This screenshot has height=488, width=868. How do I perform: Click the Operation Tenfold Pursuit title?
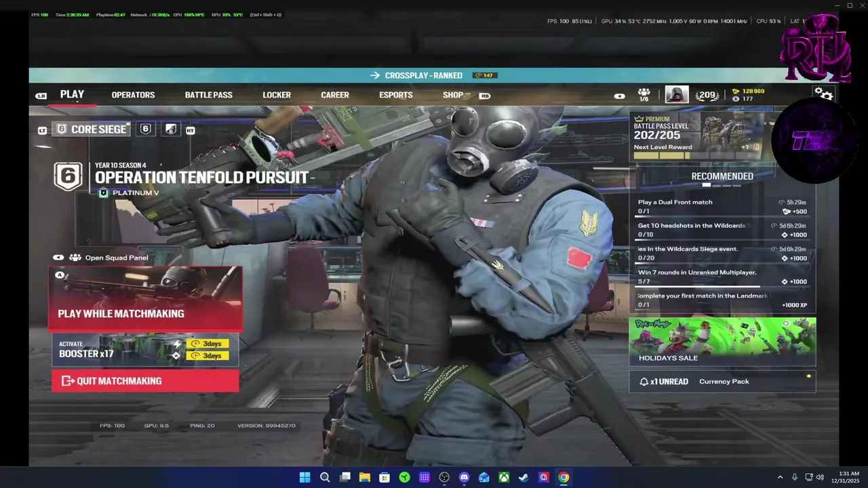[203, 178]
